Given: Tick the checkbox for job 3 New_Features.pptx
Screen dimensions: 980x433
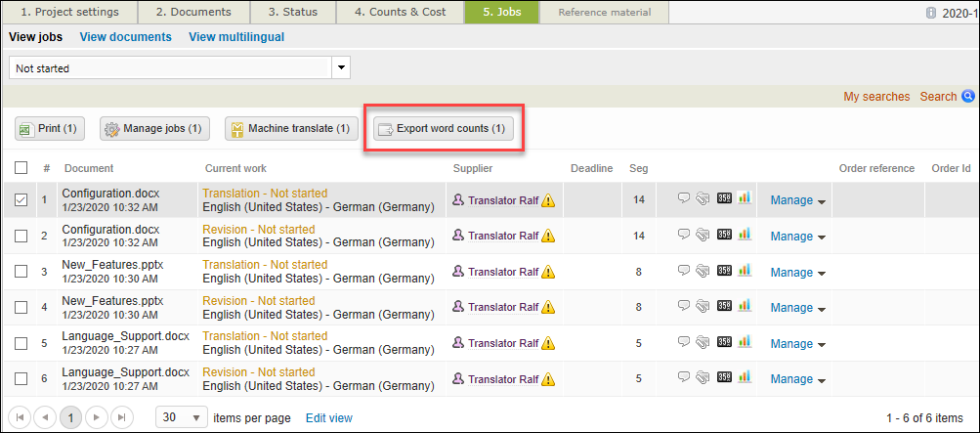Looking at the screenshot, I should pyautogui.click(x=21, y=272).
